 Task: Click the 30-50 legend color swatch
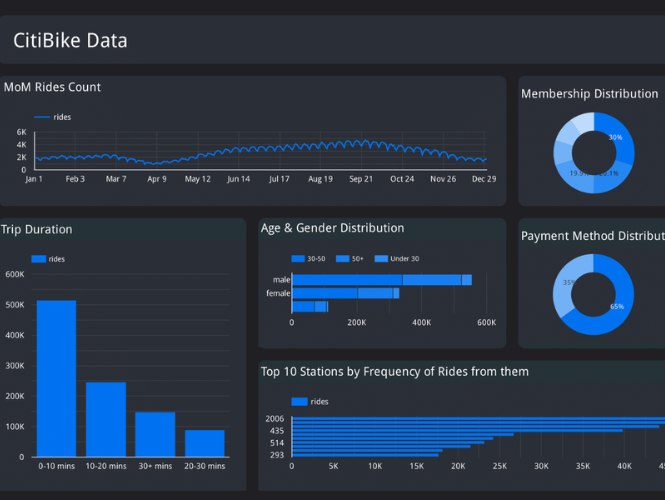[297, 259]
